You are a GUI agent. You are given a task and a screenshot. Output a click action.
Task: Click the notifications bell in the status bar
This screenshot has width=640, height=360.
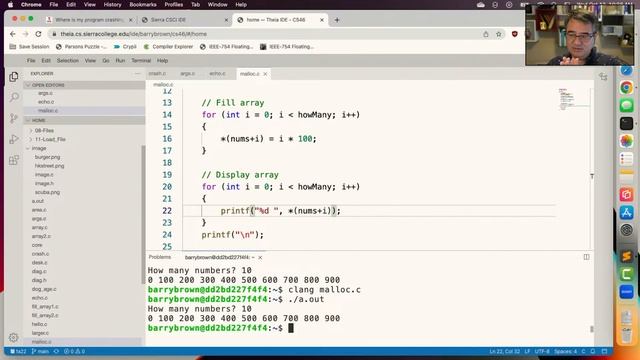(593, 351)
